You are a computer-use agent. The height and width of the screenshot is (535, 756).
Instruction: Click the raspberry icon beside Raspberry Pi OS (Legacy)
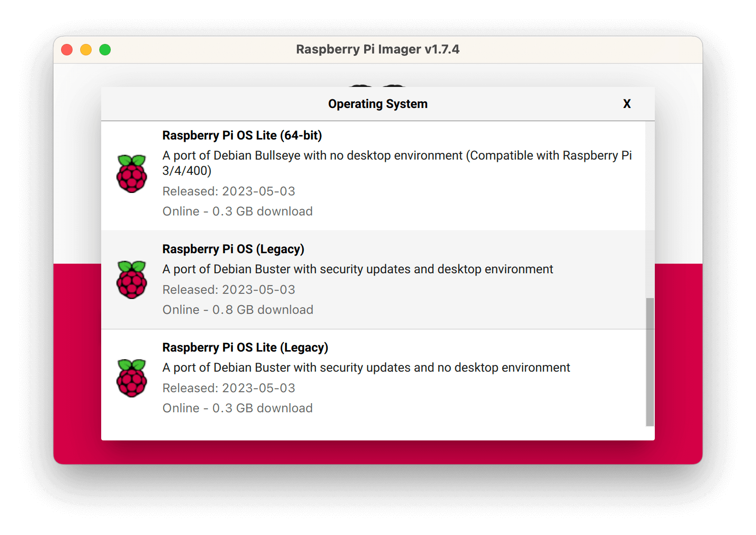coord(132,280)
